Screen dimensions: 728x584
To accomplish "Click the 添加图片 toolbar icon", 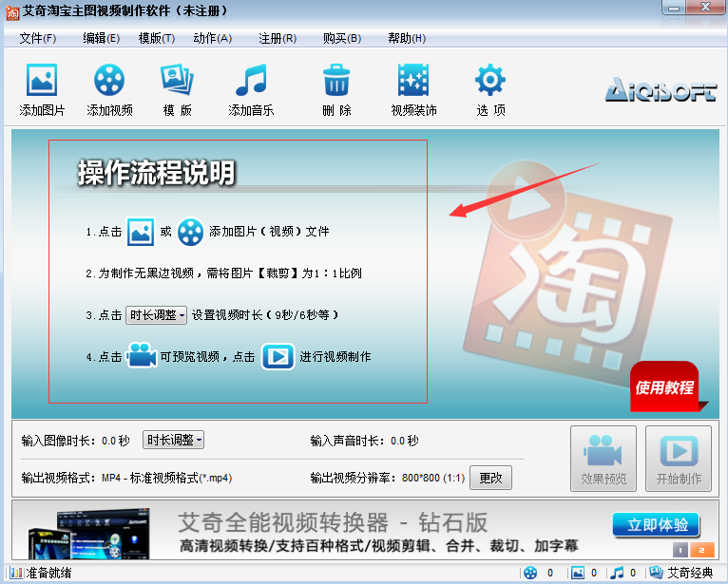I will click(42, 80).
